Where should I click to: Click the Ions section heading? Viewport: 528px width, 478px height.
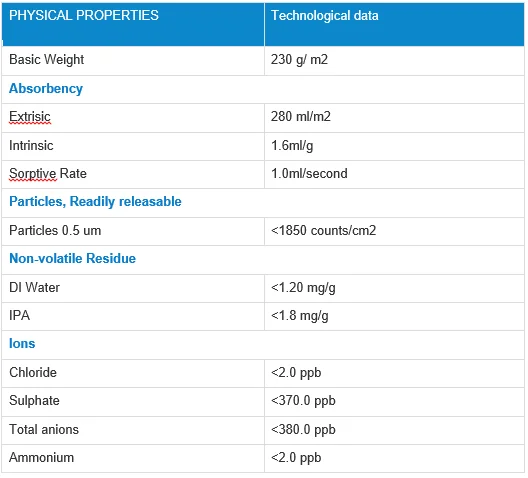(x=22, y=344)
